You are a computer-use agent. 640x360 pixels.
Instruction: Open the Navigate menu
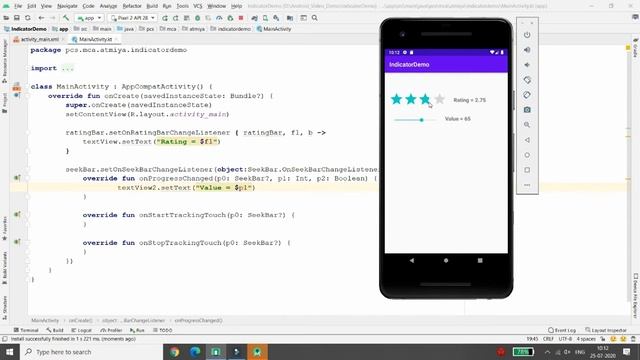point(67,6)
